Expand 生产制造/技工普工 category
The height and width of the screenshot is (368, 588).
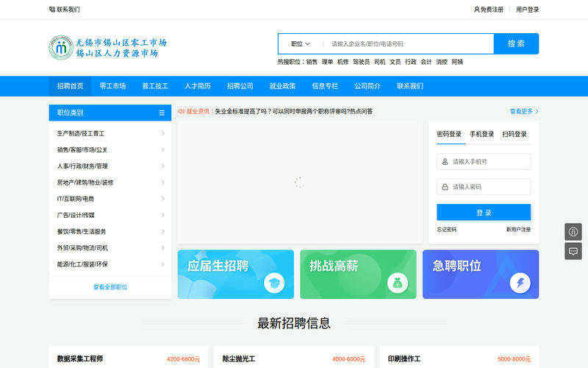coord(110,133)
